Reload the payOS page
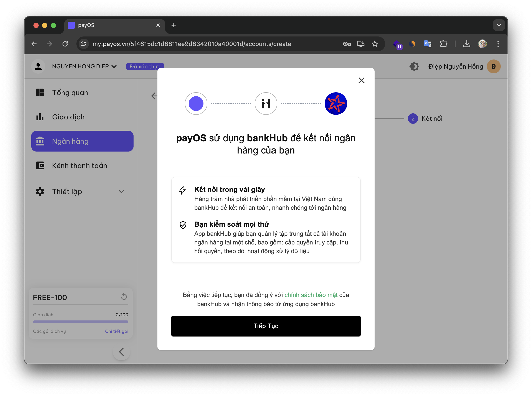The width and height of the screenshot is (532, 396). (65, 44)
